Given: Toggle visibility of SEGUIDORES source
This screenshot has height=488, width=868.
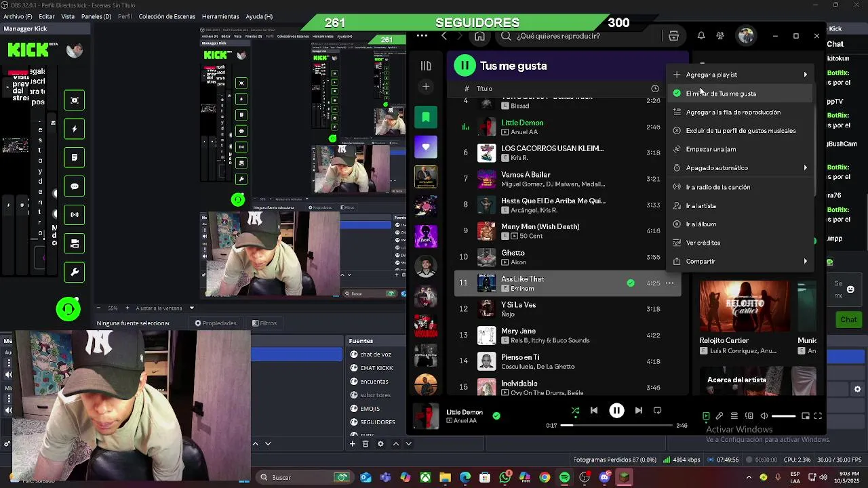Looking at the screenshot, I should click(x=354, y=422).
